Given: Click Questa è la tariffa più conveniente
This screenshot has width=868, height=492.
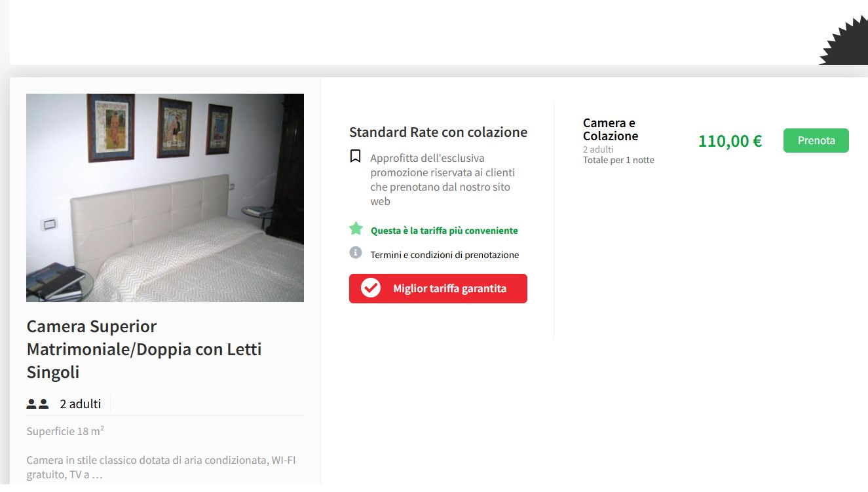Looking at the screenshot, I should point(444,231).
